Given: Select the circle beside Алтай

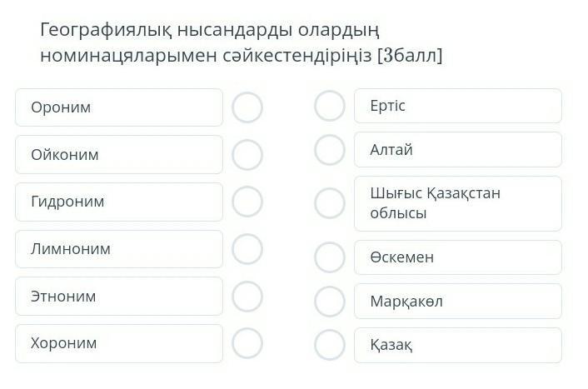Looking at the screenshot, I should 330,150.
